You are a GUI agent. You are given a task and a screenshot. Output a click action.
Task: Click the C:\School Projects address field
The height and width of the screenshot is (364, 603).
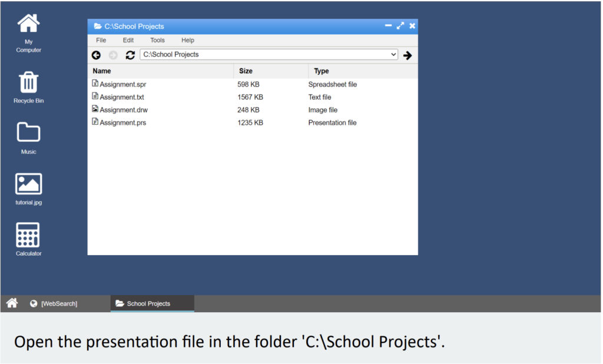point(264,54)
